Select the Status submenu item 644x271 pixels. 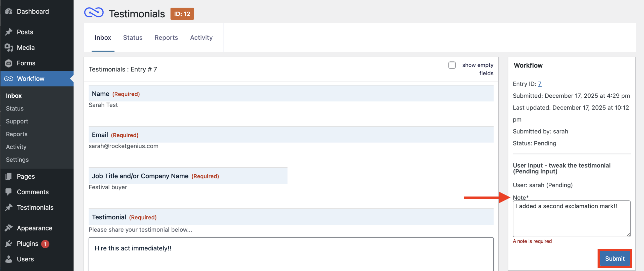tap(15, 108)
